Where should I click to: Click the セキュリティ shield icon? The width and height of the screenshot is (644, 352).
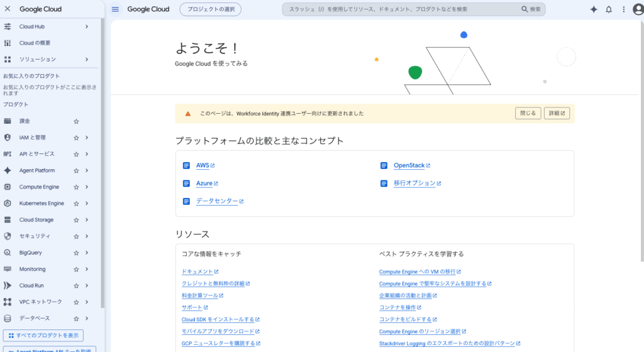coord(8,236)
